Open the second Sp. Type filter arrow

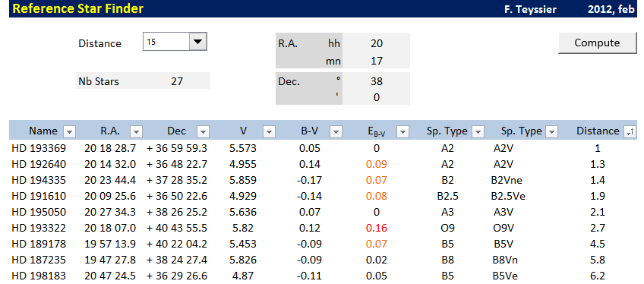coord(551,131)
